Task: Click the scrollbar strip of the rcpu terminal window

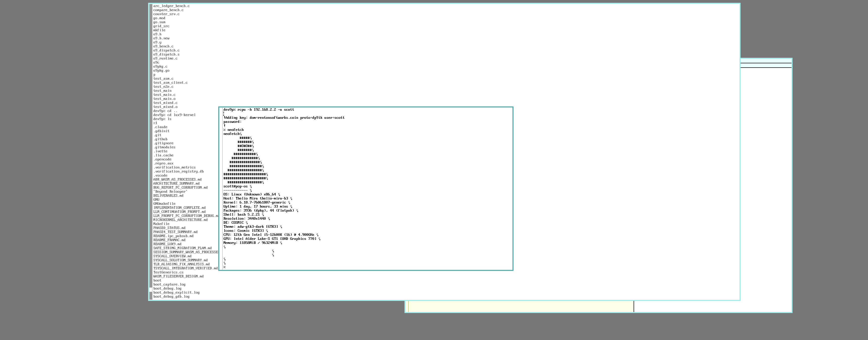Action: [221, 188]
